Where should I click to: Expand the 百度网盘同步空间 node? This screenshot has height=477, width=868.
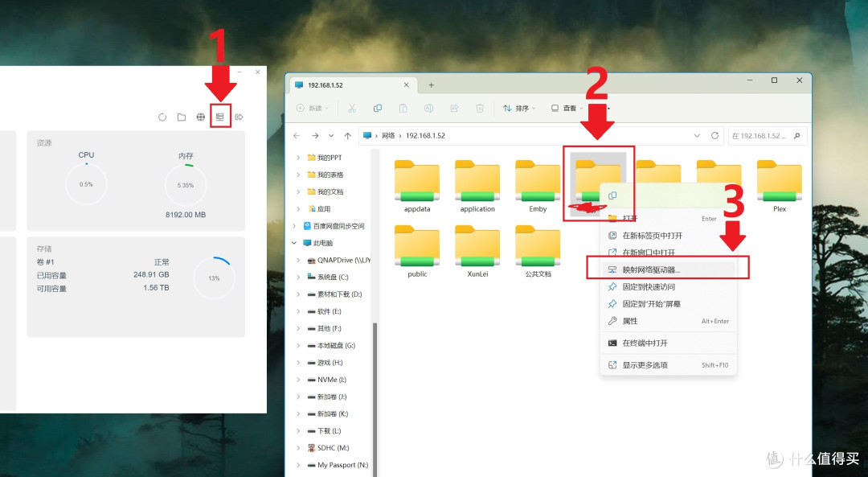click(x=294, y=226)
